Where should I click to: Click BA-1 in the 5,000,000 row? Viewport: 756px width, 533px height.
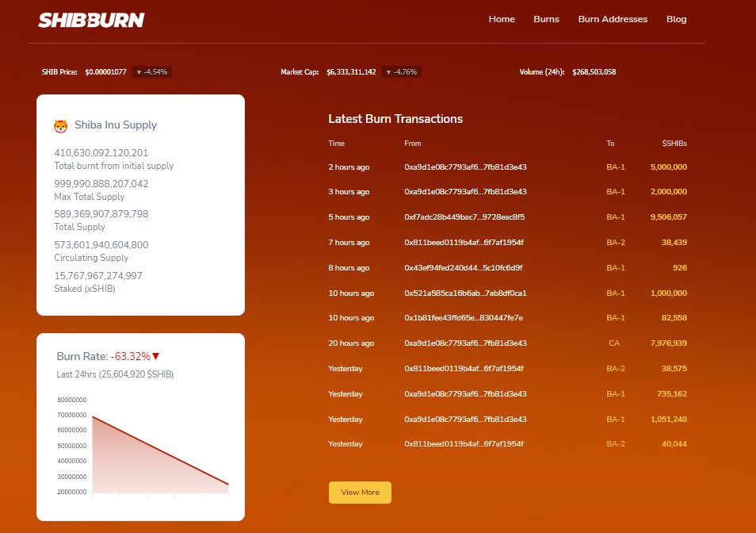click(615, 167)
